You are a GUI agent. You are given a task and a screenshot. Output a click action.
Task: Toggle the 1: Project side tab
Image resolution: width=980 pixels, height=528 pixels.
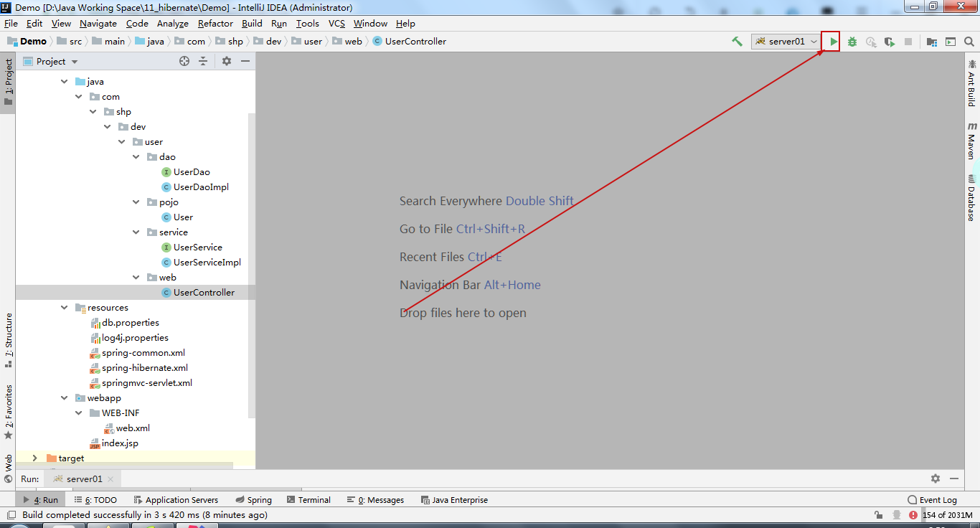tap(9, 82)
